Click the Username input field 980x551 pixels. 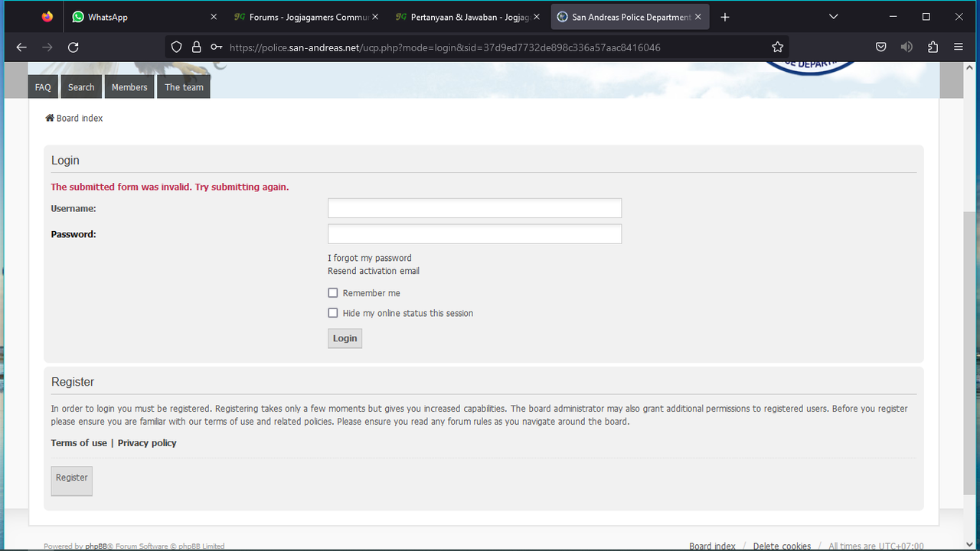pos(475,208)
